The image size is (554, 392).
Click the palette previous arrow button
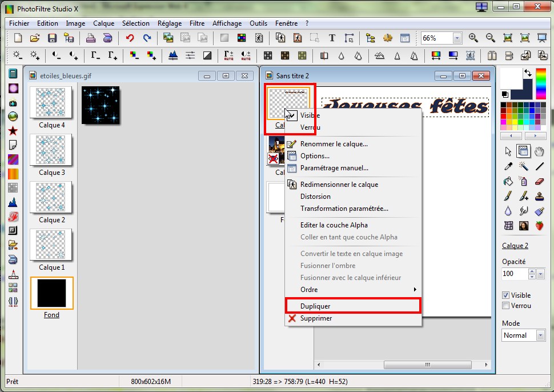point(511,136)
